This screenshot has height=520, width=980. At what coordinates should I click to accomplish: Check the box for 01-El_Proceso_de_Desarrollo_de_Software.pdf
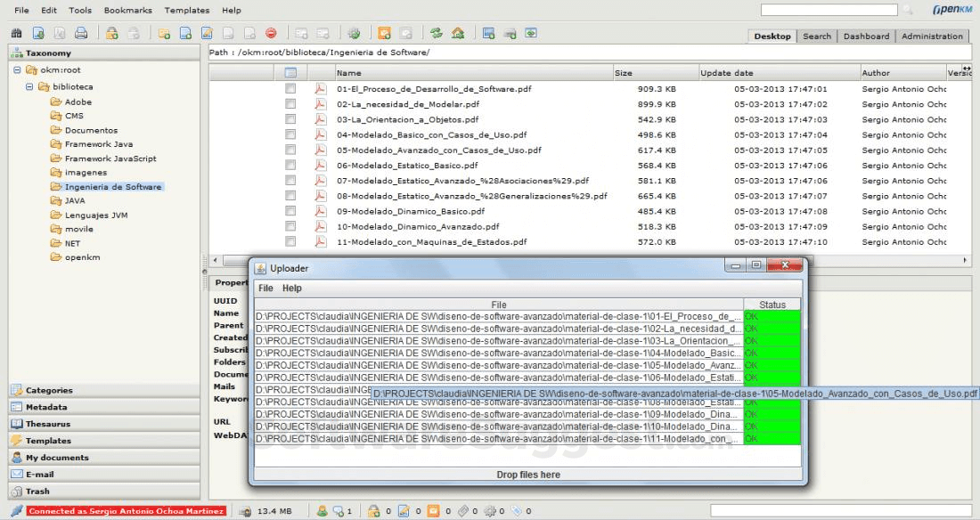tap(290, 89)
